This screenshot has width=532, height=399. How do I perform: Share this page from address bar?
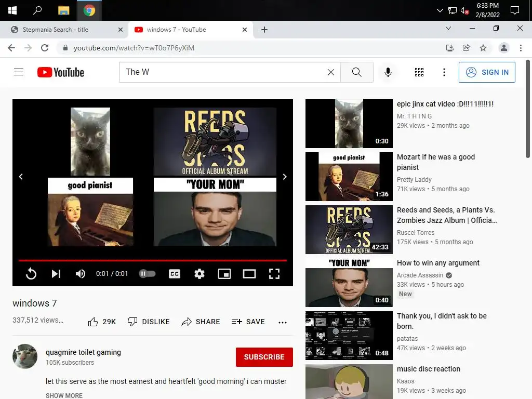466,48
